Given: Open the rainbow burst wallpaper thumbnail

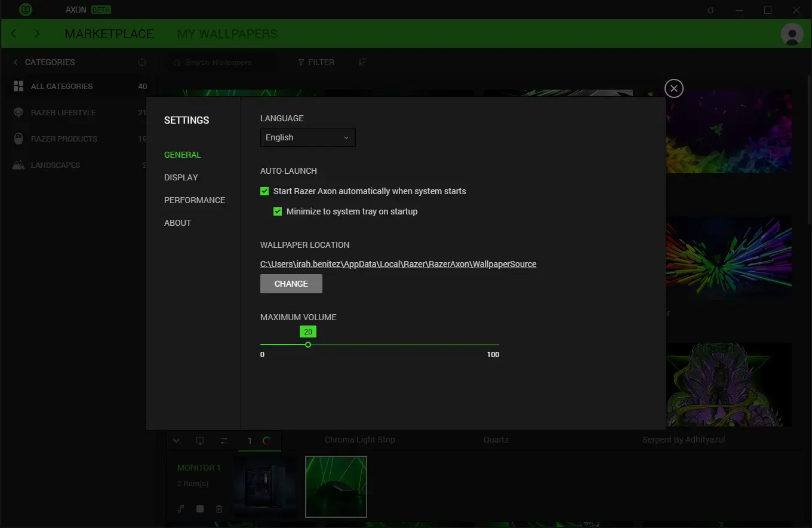Looking at the screenshot, I should click(x=729, y=258).
